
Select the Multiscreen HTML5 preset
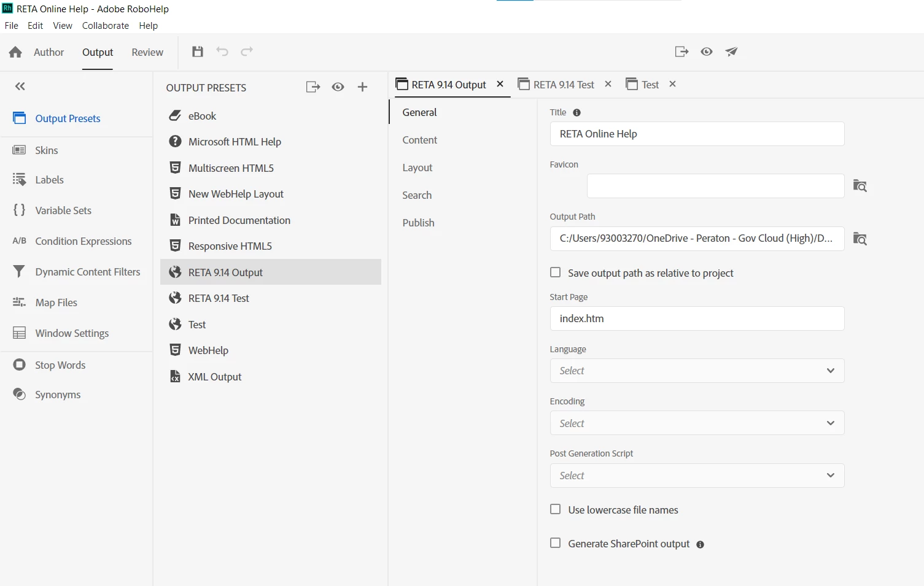271,168
